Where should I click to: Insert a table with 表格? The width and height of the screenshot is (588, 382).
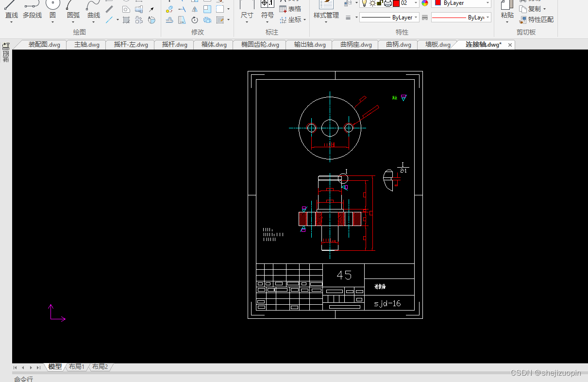click(290, 9)
